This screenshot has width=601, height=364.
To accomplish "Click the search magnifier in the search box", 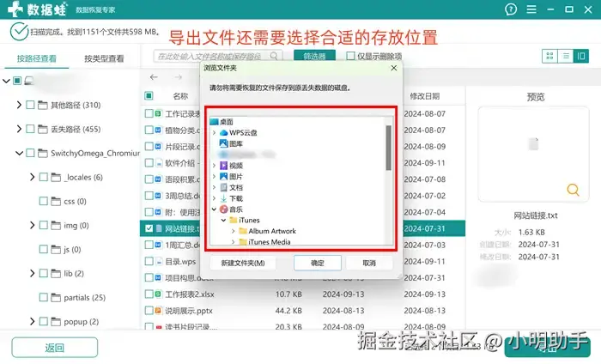I will tap(274, 56).
